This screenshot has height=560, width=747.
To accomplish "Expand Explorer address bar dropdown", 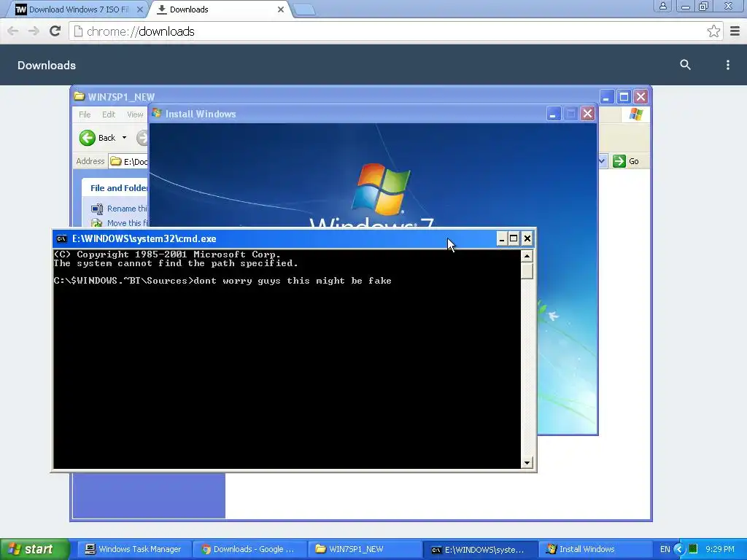I will 602,161.
